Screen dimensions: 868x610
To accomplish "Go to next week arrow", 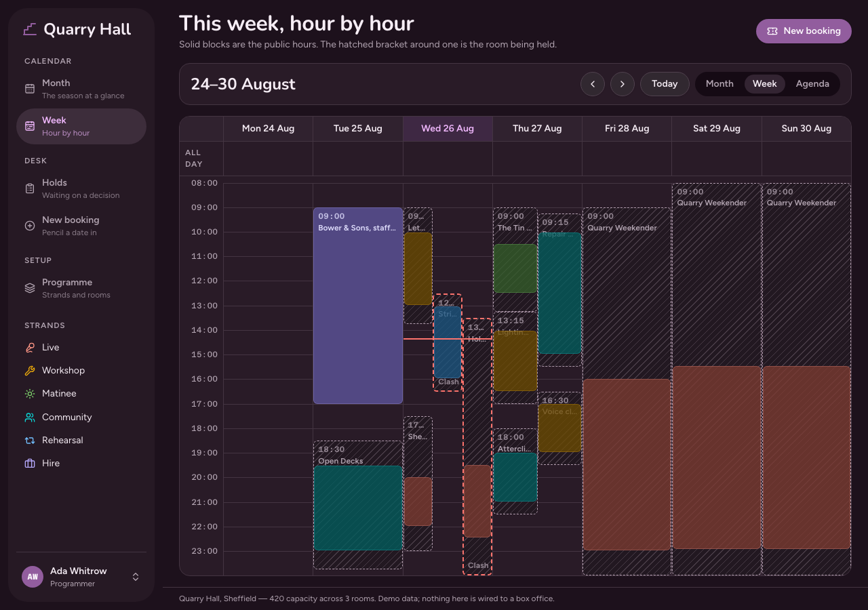I will pyautogui.click(x=623, y=84).
